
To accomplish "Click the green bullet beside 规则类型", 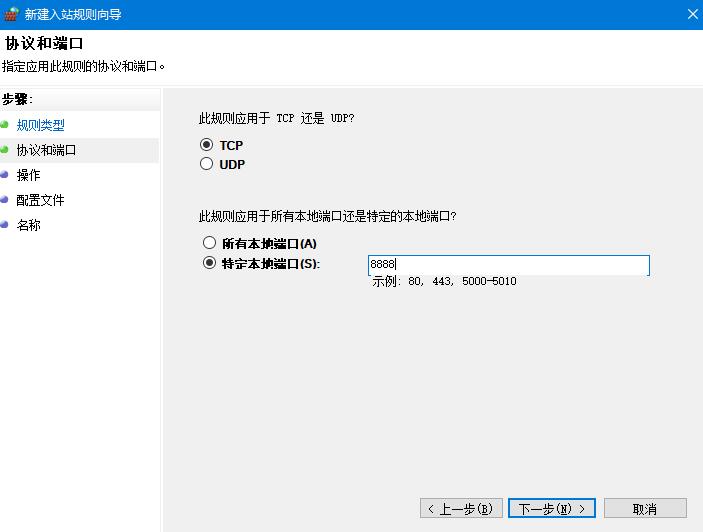I will (x=5, y=125).
